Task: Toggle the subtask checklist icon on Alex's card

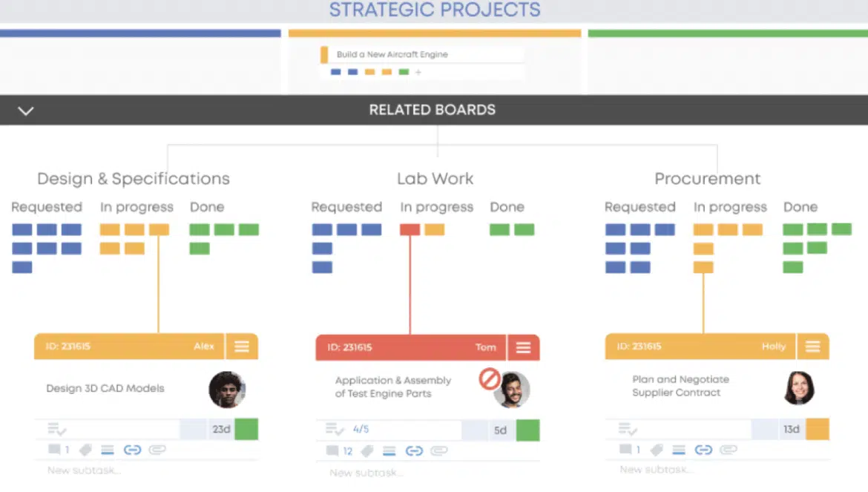Action: click(57, 429)
